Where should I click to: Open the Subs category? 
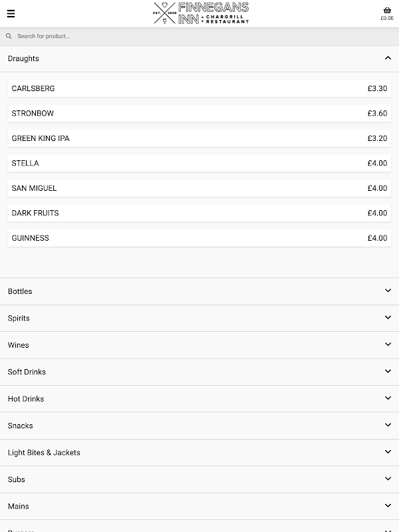[x=199, y=479]
